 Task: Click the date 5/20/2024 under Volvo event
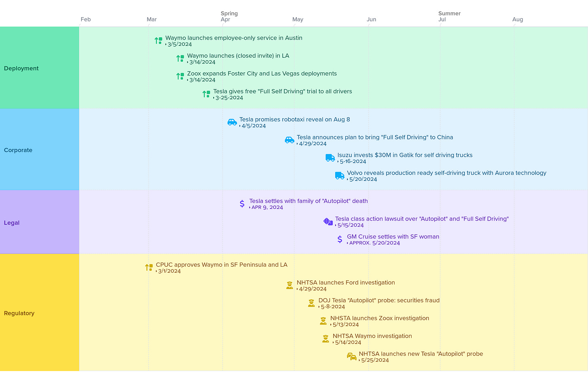(363, 179)
